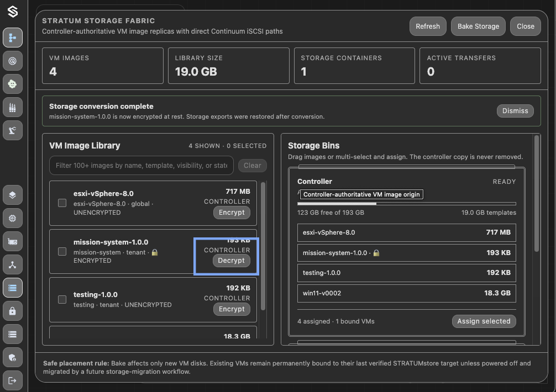The image size is (556, 392).
Task: Click the esxi-vSphere-8.0 library image name
Action: (x=103, y=193)
